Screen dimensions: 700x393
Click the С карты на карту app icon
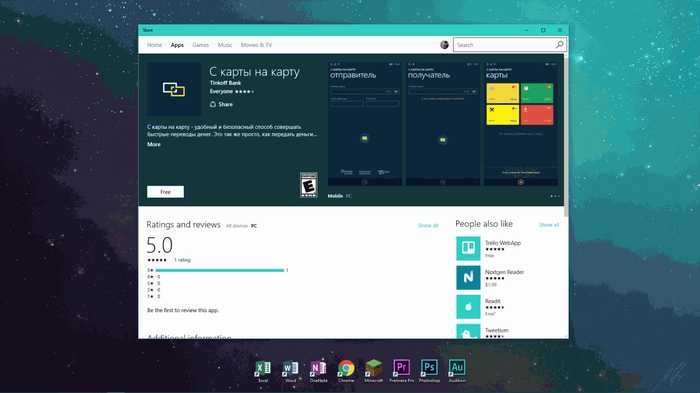click(174, 89)
